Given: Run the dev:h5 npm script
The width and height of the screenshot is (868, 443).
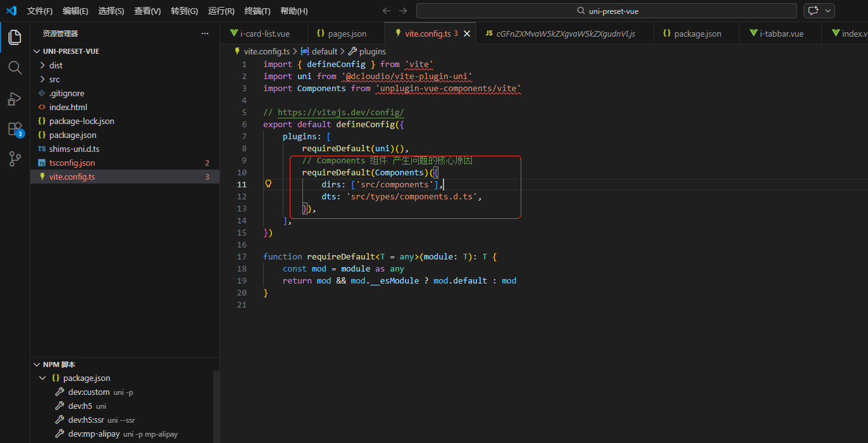Looking at the screenshot, I should (x=80, y=406).
